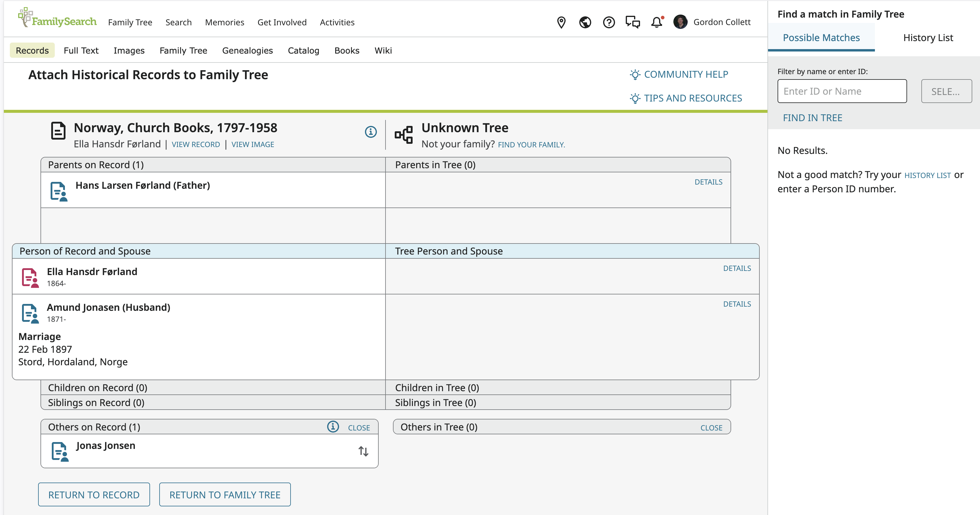Open the notifications bell icon

(657, 22)
